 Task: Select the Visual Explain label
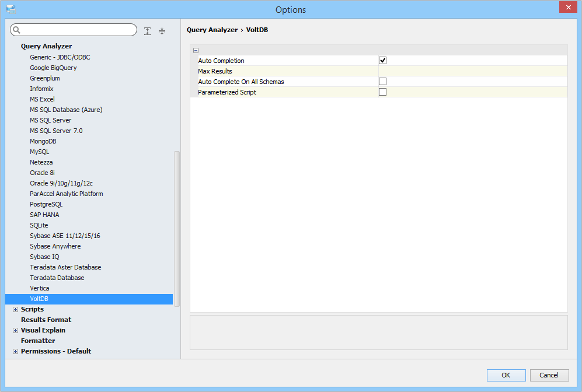pos(43,330)
